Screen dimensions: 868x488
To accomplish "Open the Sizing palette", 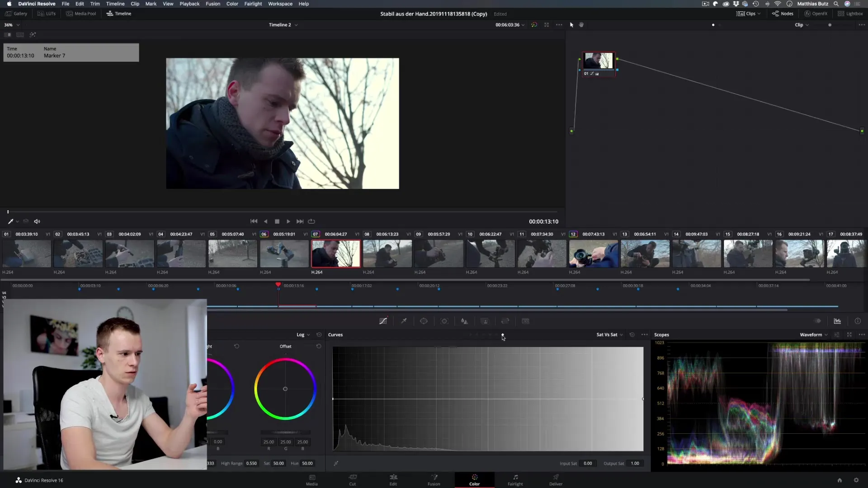I will 505,321.
